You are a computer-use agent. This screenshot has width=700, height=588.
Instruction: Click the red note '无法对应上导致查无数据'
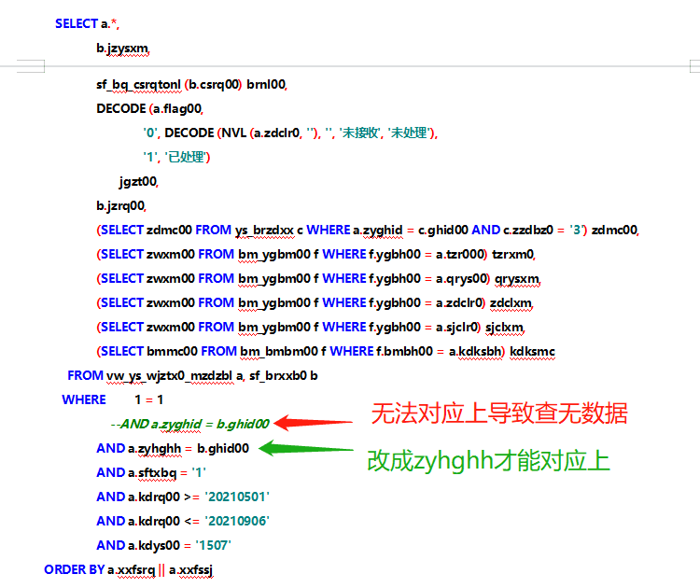[499, 413]
